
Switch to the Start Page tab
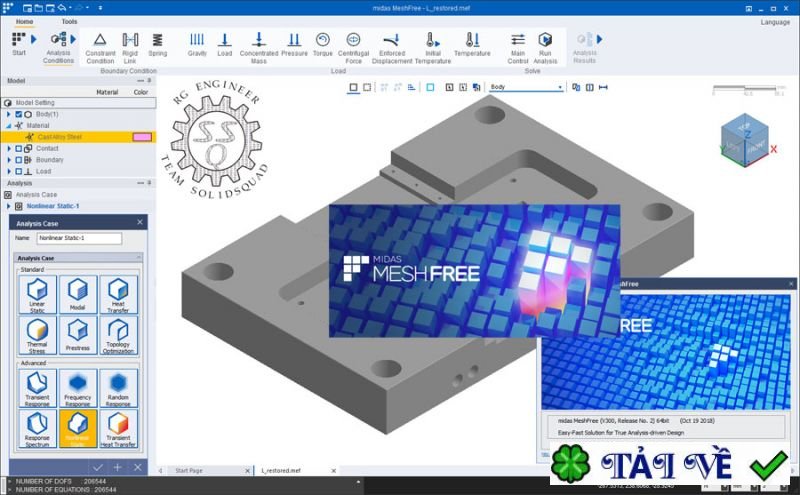click(x=189, y=471)
